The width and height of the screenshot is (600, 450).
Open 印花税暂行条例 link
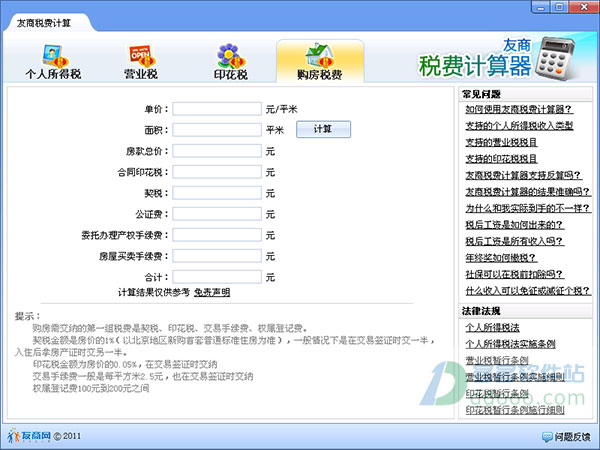pyautogui.click(x=497, y=393)
